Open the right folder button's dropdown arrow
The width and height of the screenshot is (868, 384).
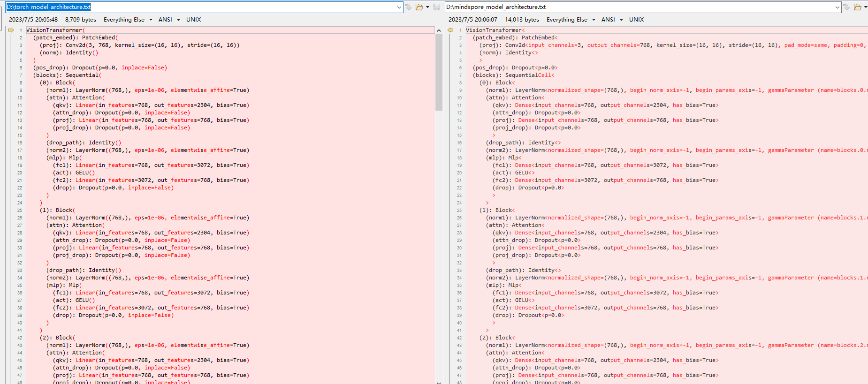pos(865,7)
